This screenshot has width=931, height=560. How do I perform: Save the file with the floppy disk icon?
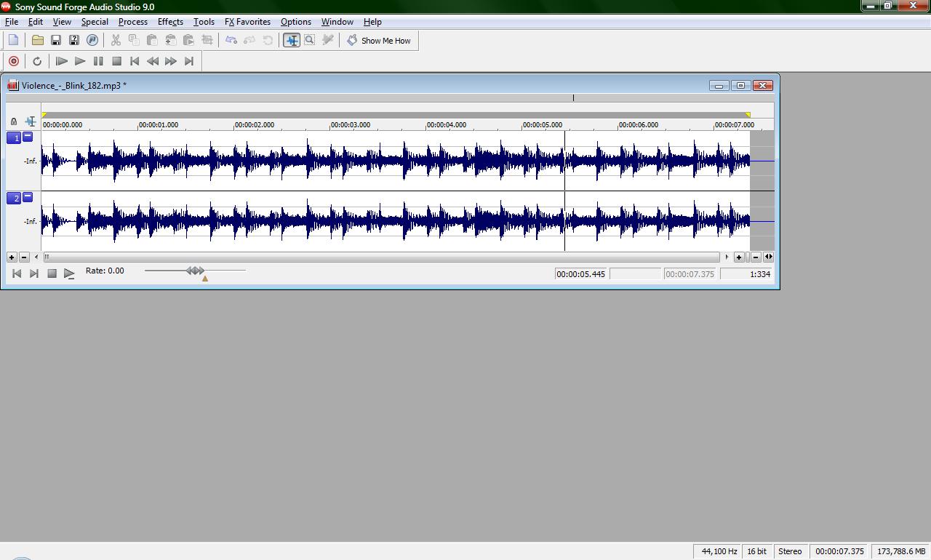point(55,40)
